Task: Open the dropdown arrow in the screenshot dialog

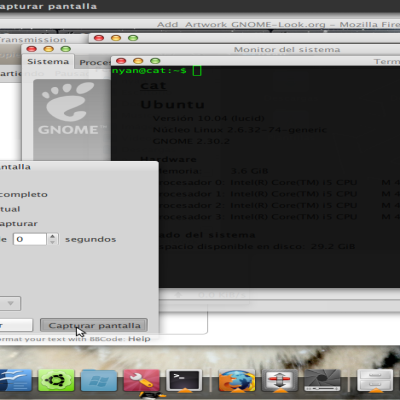Action: 10,303
